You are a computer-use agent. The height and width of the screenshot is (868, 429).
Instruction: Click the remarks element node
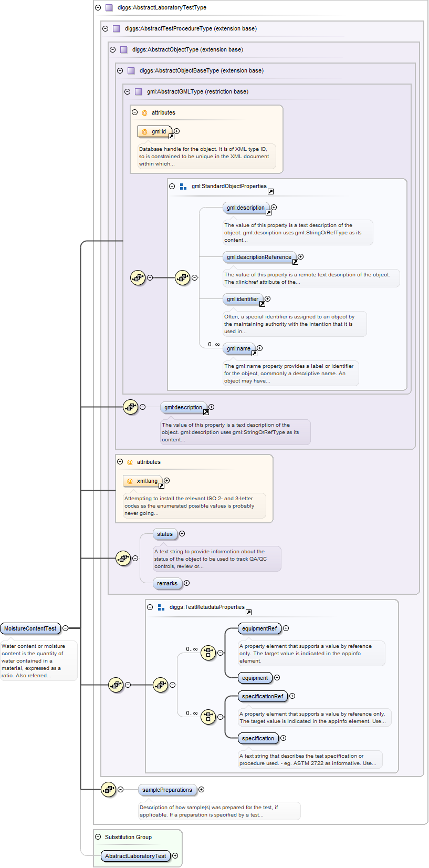(167, 583)
